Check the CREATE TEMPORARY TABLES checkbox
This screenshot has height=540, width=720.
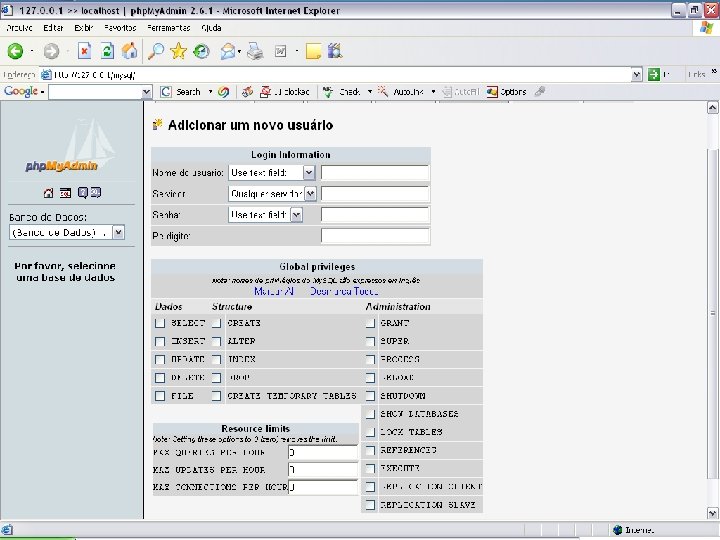click(216, 396)
